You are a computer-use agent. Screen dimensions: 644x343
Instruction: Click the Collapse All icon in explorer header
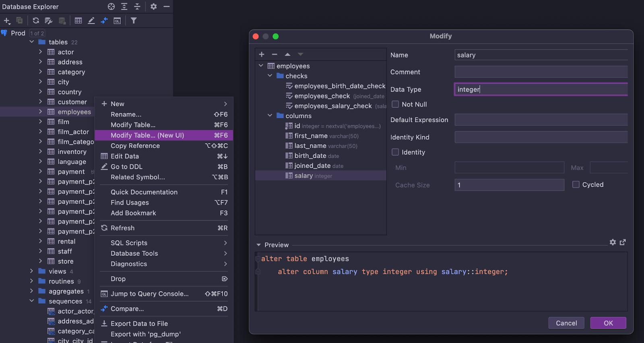tap(137, 6)
